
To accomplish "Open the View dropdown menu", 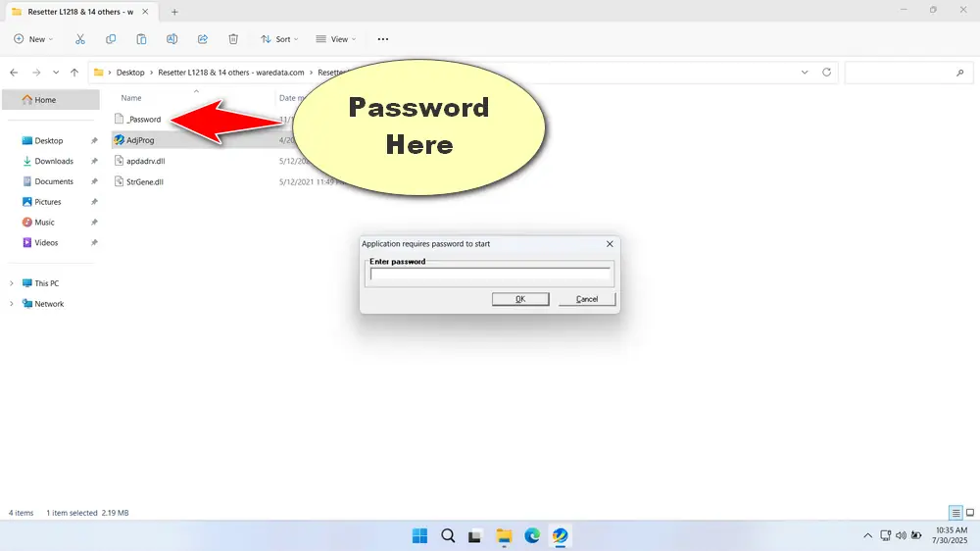I will click(335, 39).
